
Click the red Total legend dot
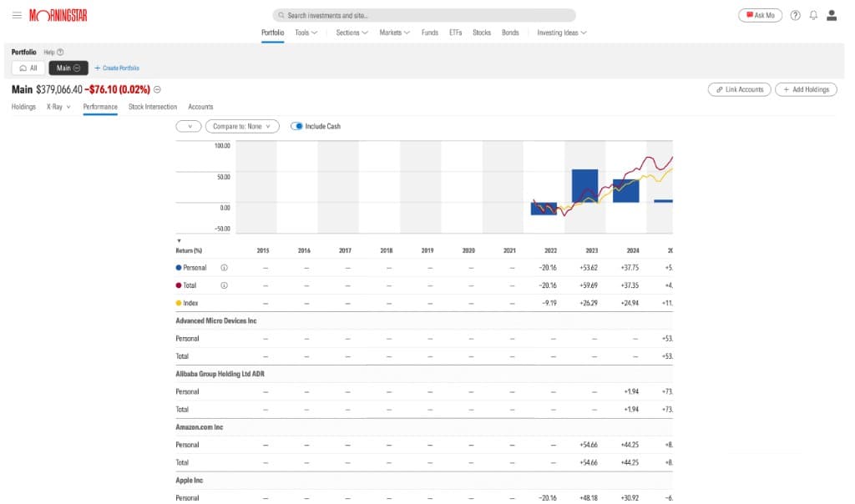[179, 285]
